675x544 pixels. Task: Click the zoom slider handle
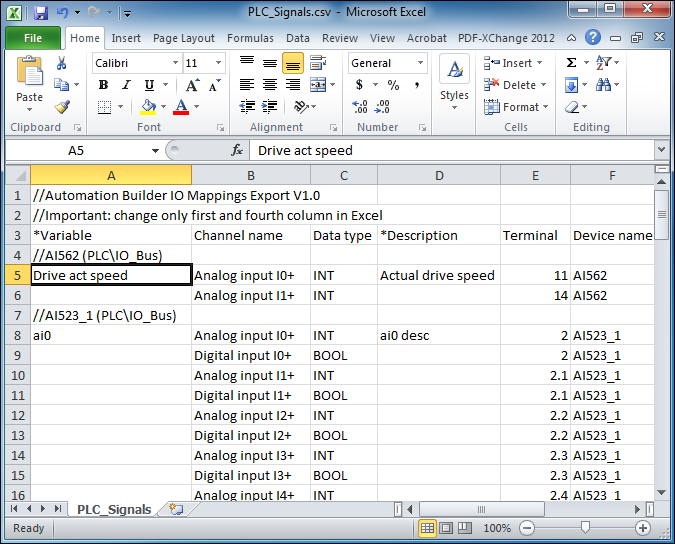[585, 527]
